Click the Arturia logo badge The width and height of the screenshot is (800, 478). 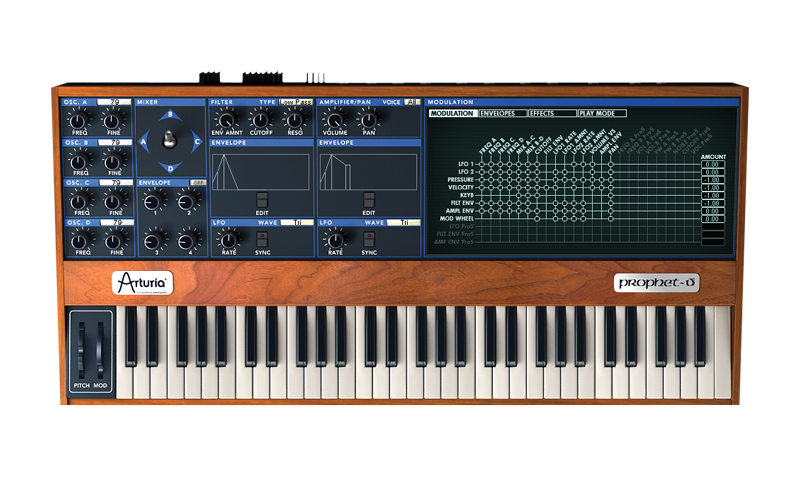click(x=142, y=283)
